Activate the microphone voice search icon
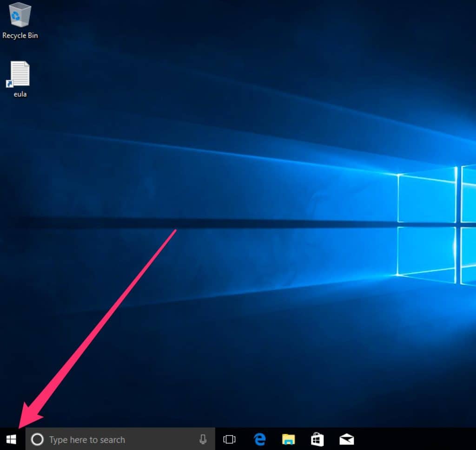 click(203, 439)
